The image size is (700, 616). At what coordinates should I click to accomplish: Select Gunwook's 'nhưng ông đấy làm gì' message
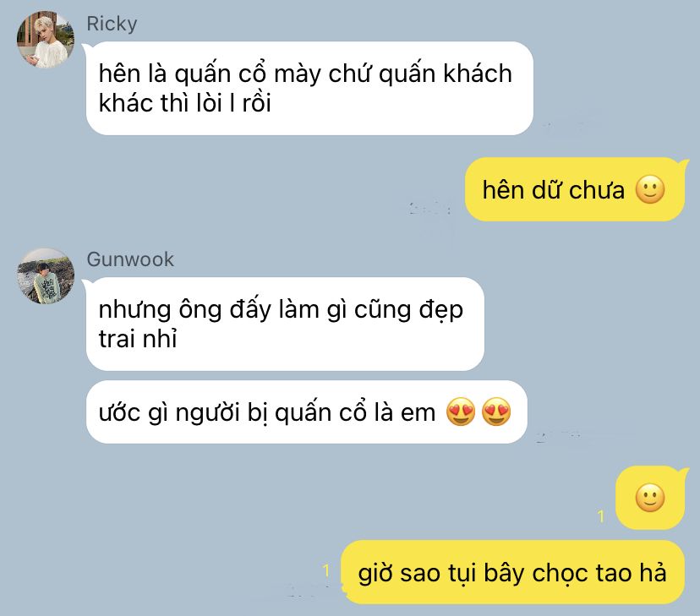pyautogui.click(x=285, y=324)
